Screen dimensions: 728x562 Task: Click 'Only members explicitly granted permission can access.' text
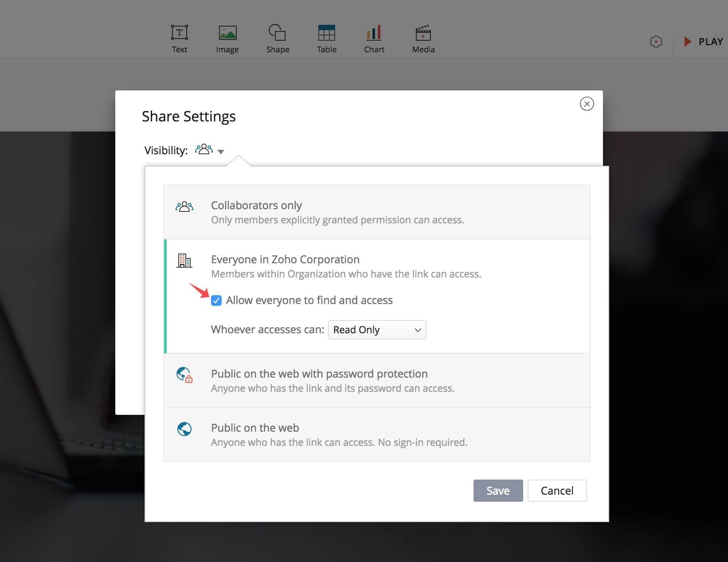[337, 220]
